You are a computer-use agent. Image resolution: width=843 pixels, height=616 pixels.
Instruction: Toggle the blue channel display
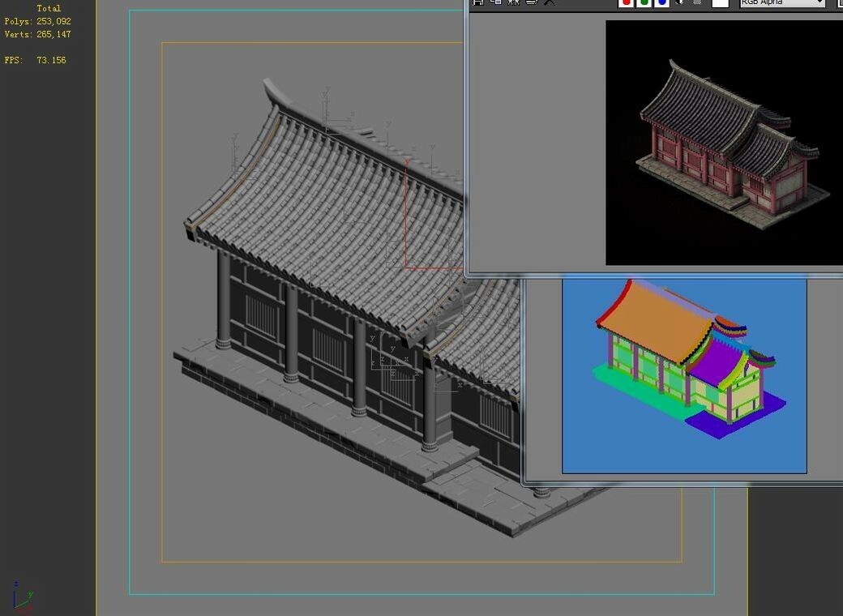point(661,2)
